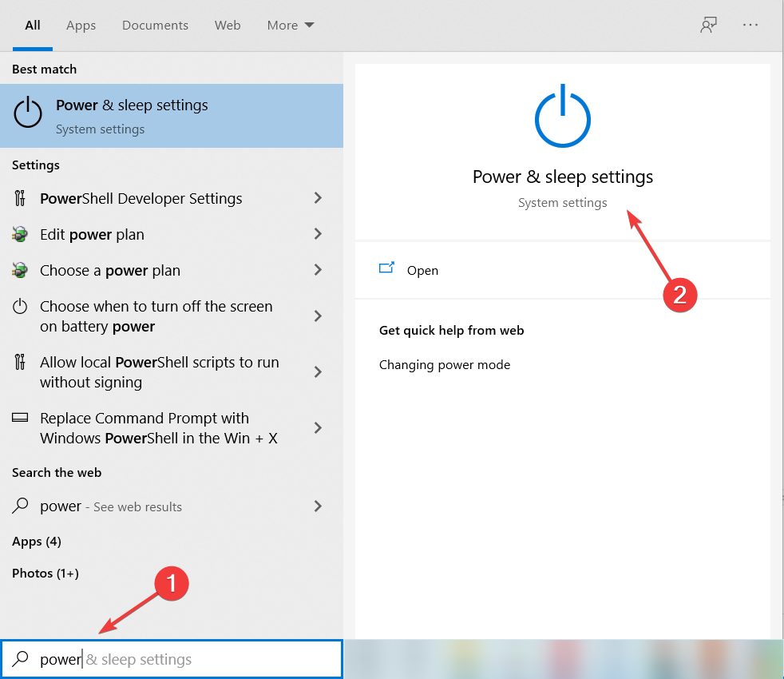
Task: Select the All tab
Action: pyautogui.click(x=33, y=25)
